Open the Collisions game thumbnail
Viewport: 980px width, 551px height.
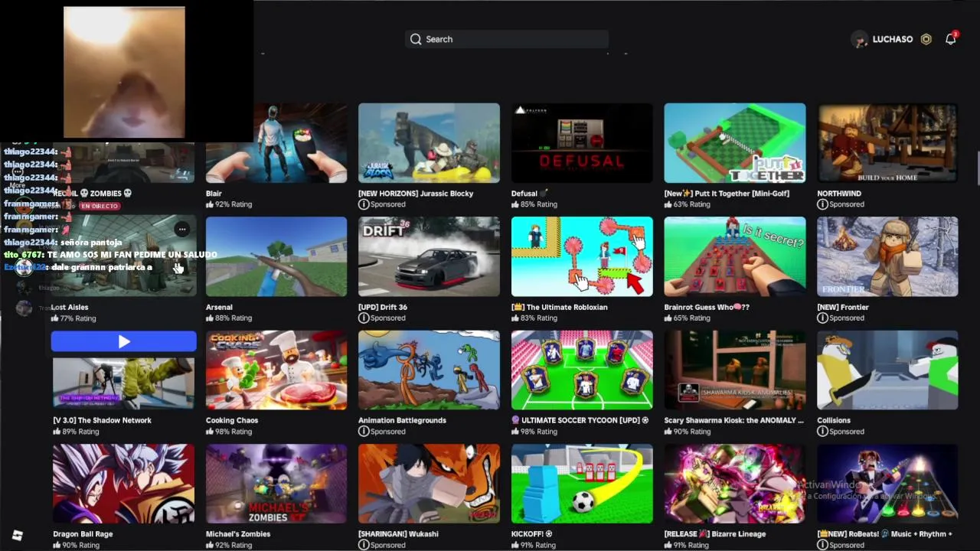887,370
